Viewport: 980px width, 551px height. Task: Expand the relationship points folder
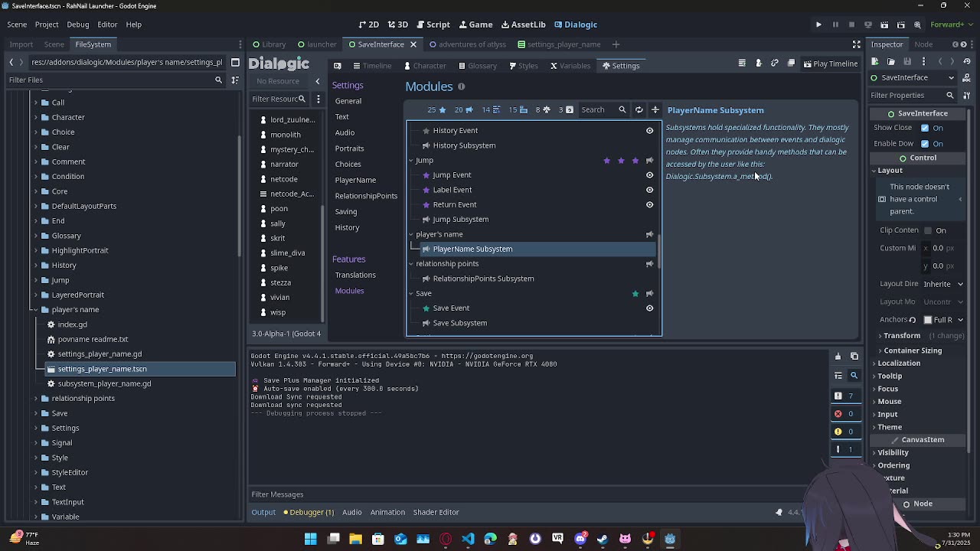[35, 399]
